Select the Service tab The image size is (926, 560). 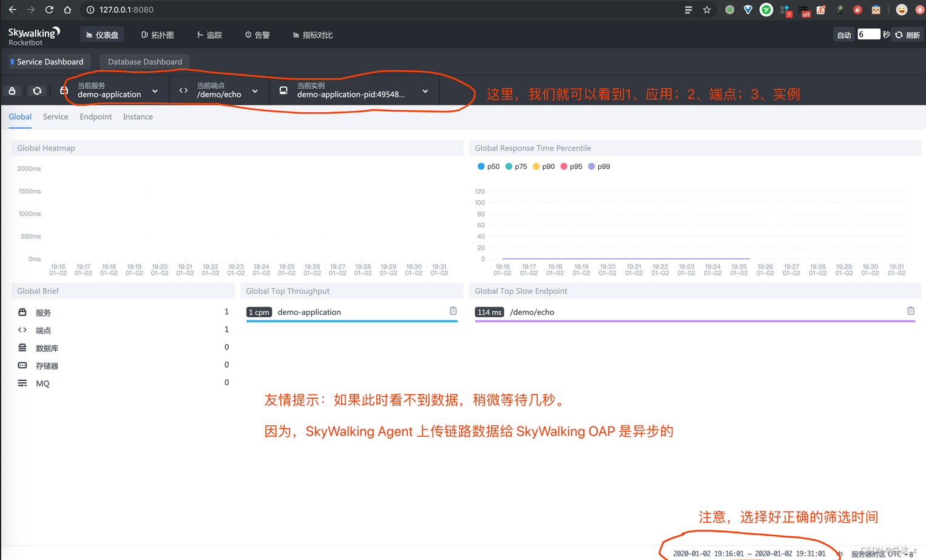pyautogui.click(x=55, y=116)
